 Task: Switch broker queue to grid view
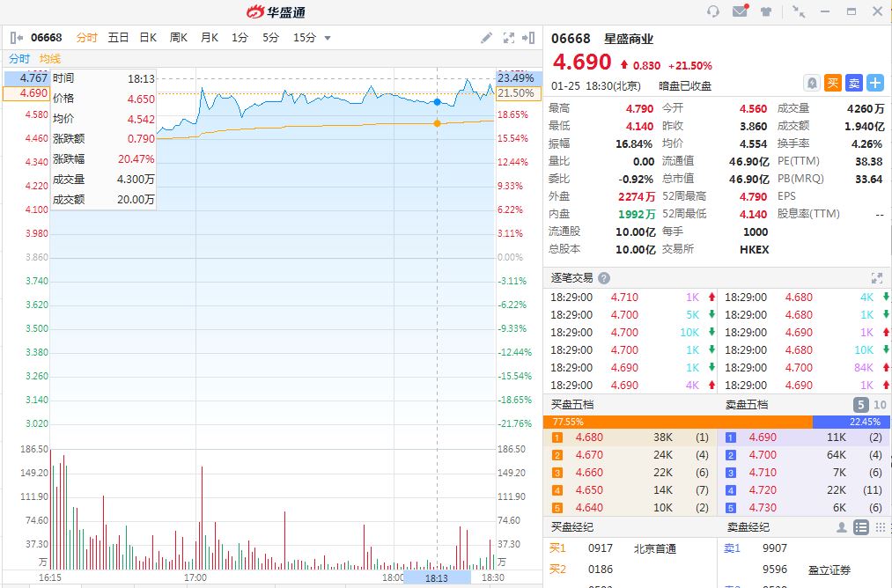click(879, 527)
